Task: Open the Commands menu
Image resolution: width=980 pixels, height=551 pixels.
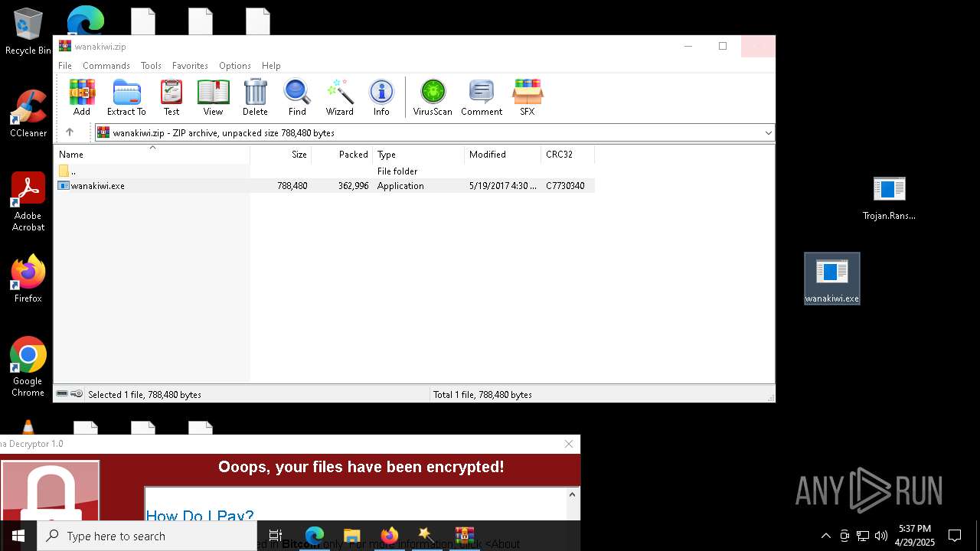Action: (106, 66)
